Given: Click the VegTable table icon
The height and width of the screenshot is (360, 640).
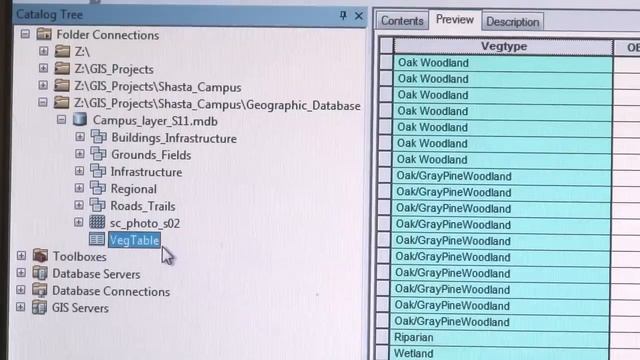Looking at the screenshot, I should (x=97, y=239).
